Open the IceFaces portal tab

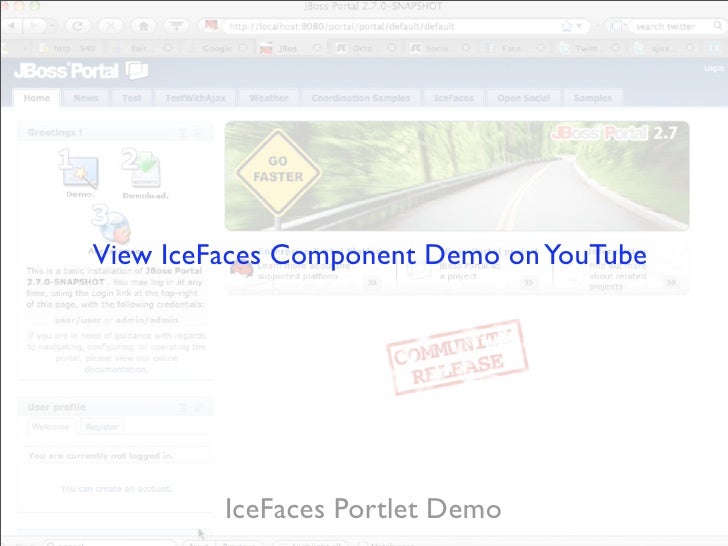454,98
